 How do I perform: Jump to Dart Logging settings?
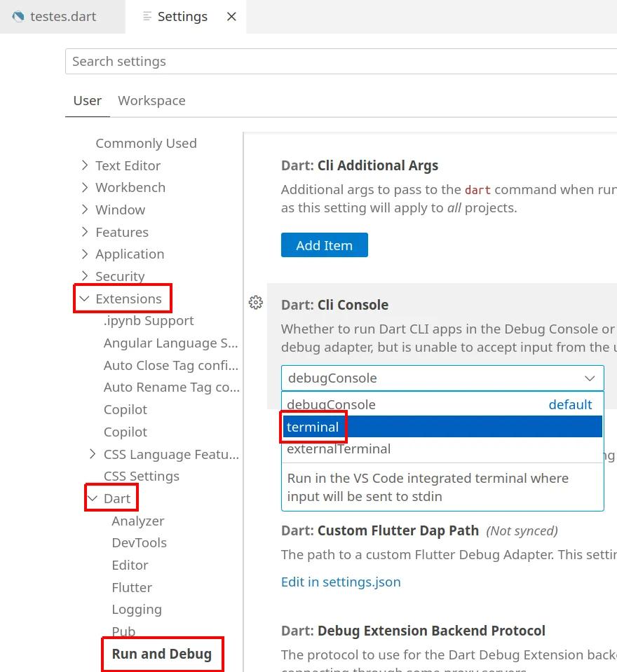click(x=137, y=610)
